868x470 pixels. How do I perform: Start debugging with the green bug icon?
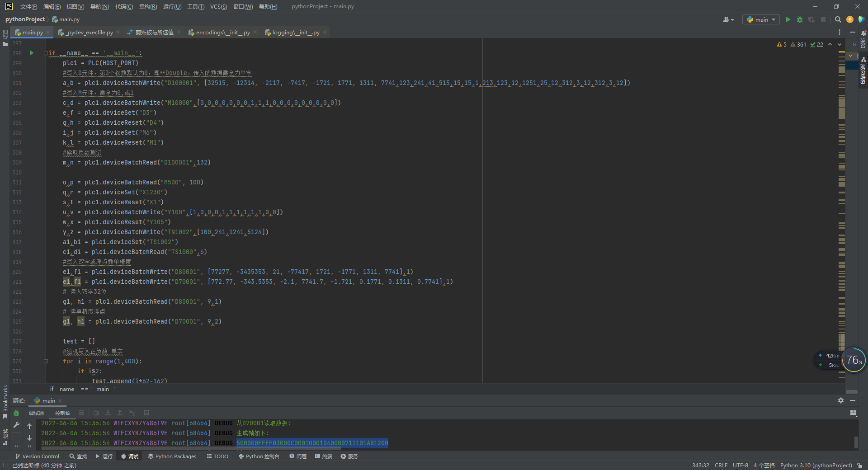pos(800,19)
